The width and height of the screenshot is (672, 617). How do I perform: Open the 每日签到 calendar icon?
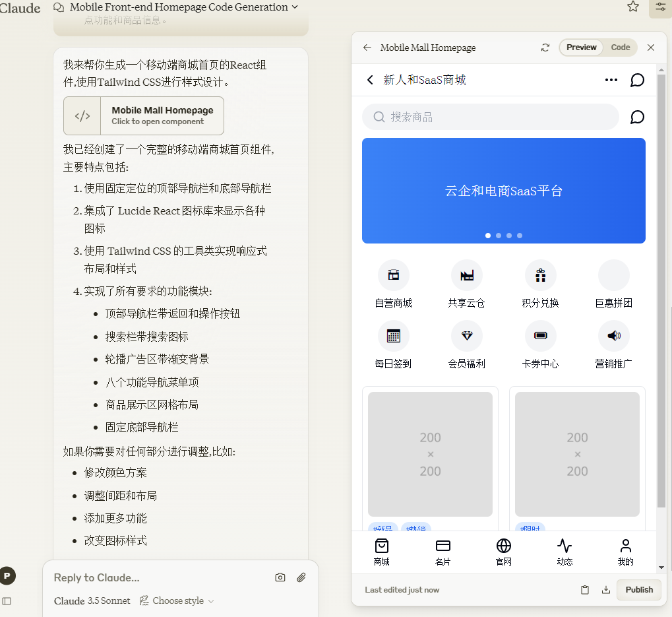[x=394, y=336]
